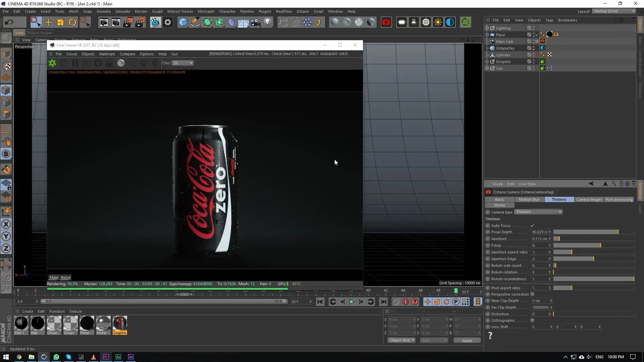This screenshot has height=362, width=644.
Task: Open Materials menu in Live Viewer
Action: pyautogui.click(x=107, y=54)
